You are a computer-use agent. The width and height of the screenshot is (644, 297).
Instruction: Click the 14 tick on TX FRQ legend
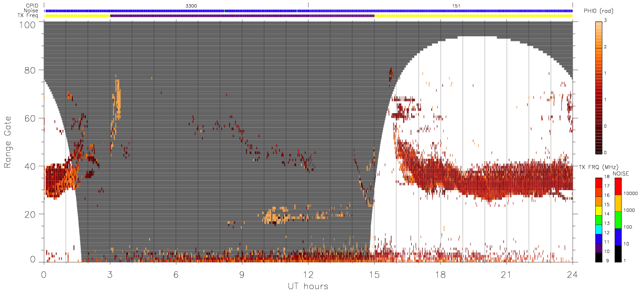point(607,214)
